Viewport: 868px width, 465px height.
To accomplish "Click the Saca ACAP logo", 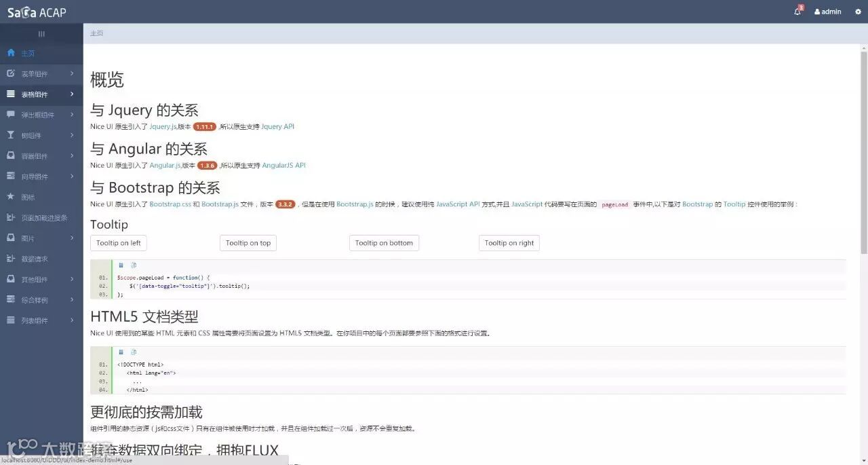I will click(37, 12).
